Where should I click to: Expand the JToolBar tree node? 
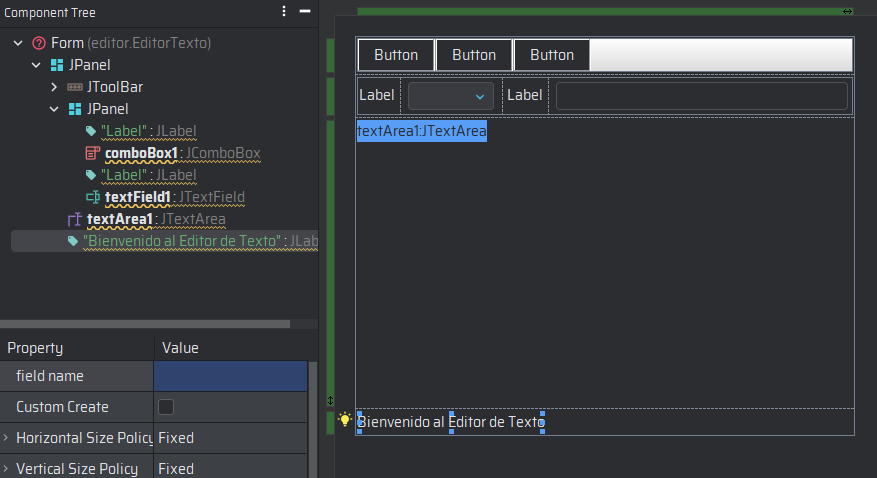[x=54, y=87]
